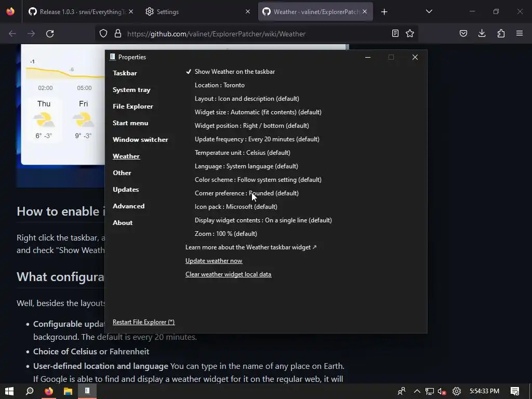
Task: Open File Explorer from the taskbar
Action: (68, 391)
